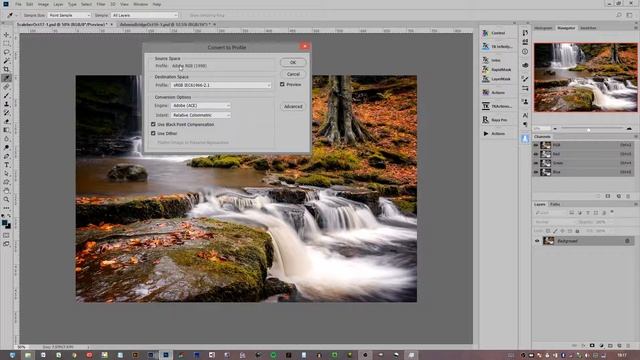Open the Intent dropdown

coord(201,115)
